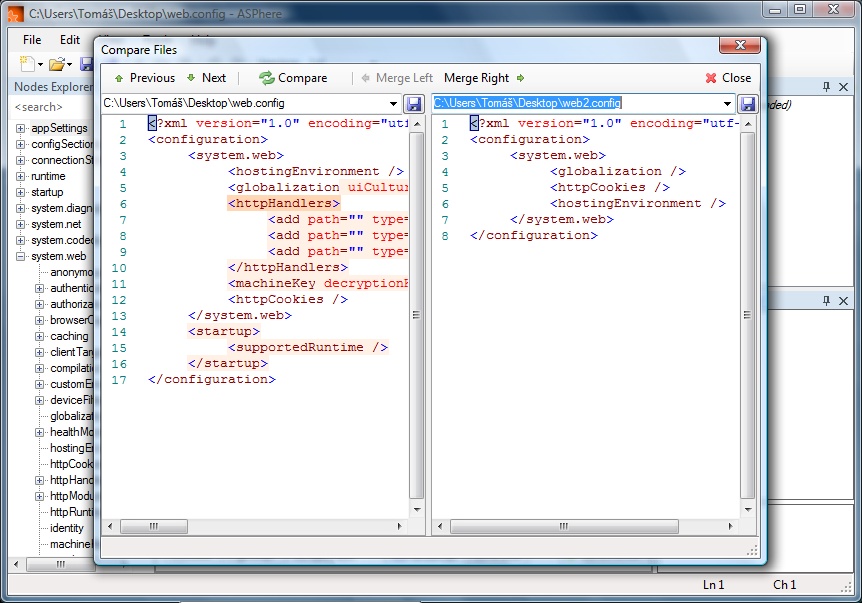Expand the browserC... tree node
This screenshot has width=862, height=603.
point(39,320)
